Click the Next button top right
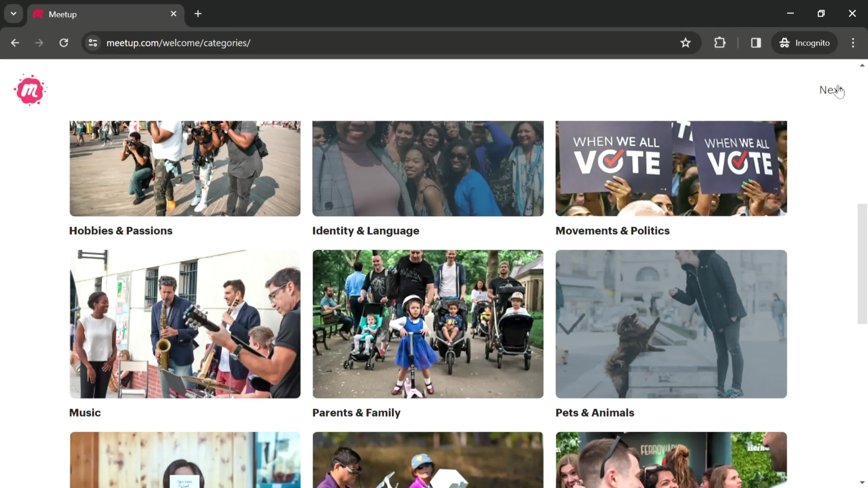 click(830, 89)
